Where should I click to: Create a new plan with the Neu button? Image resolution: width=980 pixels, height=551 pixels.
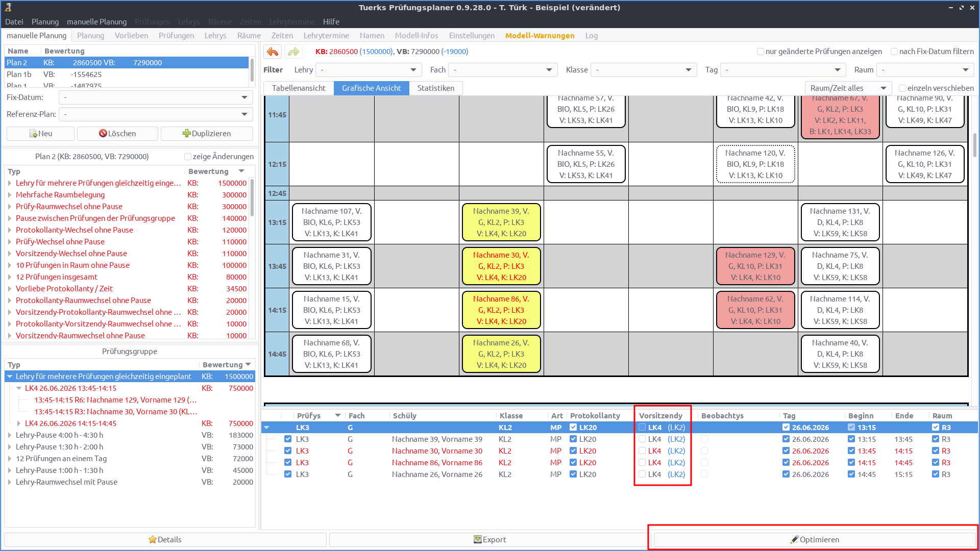40,133
